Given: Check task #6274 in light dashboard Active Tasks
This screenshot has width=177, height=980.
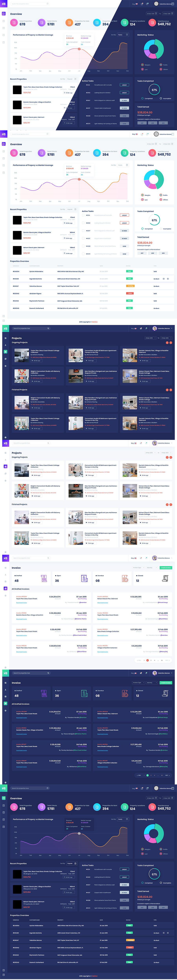Looking at the screenshot, I should coord(83,254).
